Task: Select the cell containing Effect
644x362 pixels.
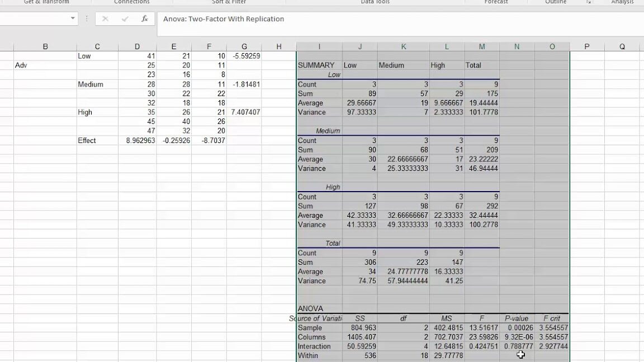Action: click(x=97, y=140)
